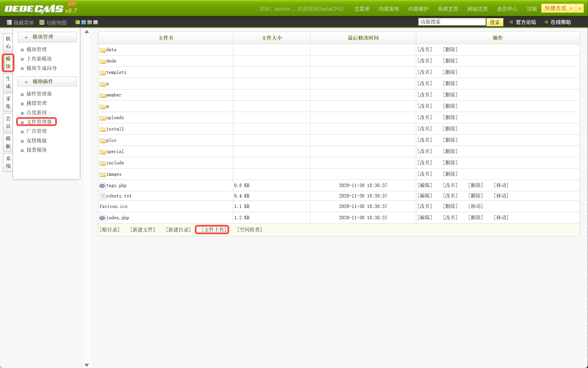Click the function map grid icon
This screenshot has width=588, height=368.
pos(42,22)
